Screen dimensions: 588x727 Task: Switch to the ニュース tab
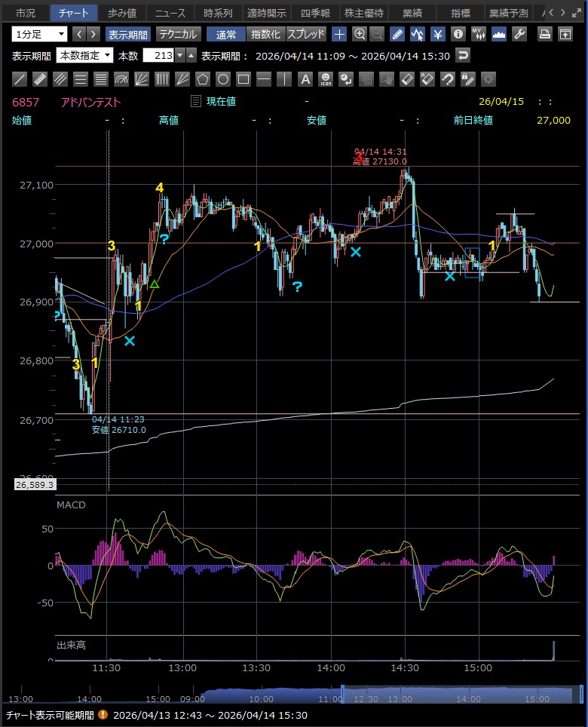click(x=170, y=13)
